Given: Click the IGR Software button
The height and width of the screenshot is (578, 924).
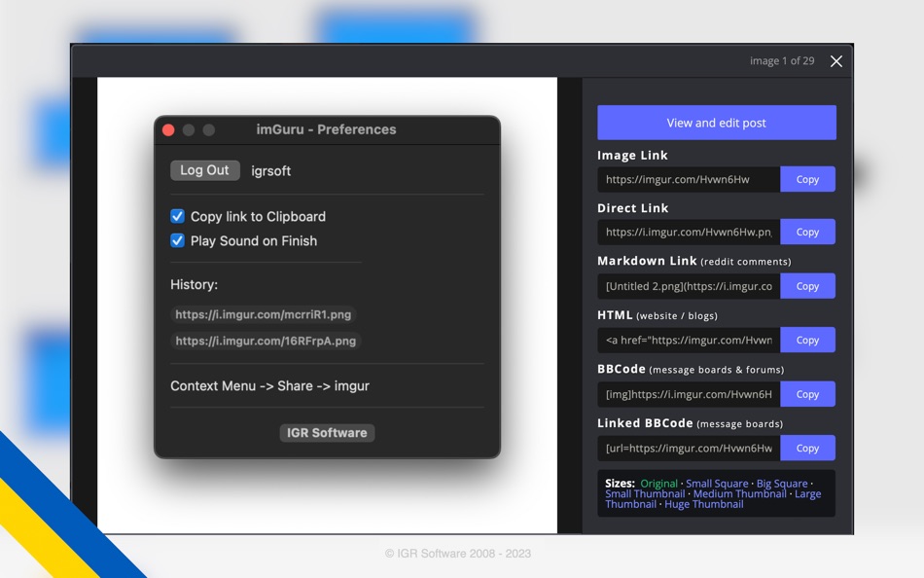Looking at the screenshot, I should tap(327, 433).
